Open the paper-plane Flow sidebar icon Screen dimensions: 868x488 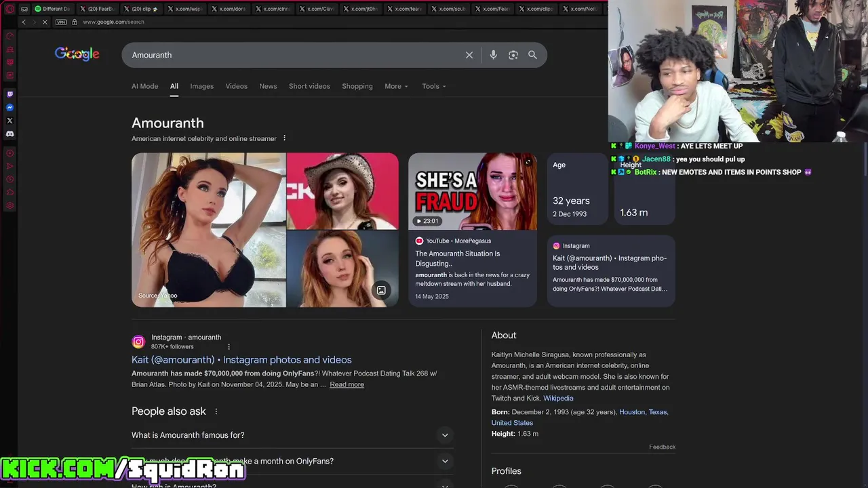[9, 166]
